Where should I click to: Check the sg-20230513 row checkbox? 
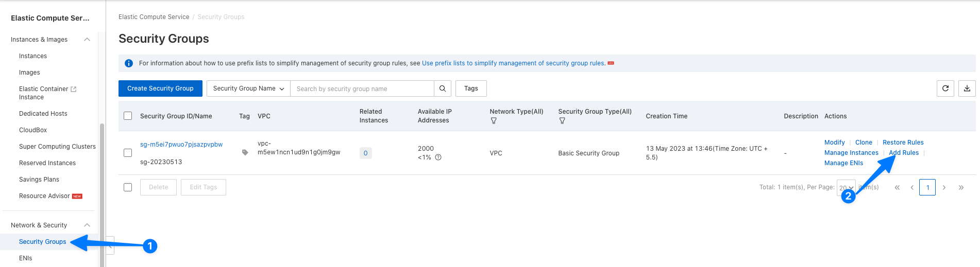pos(128,153)
